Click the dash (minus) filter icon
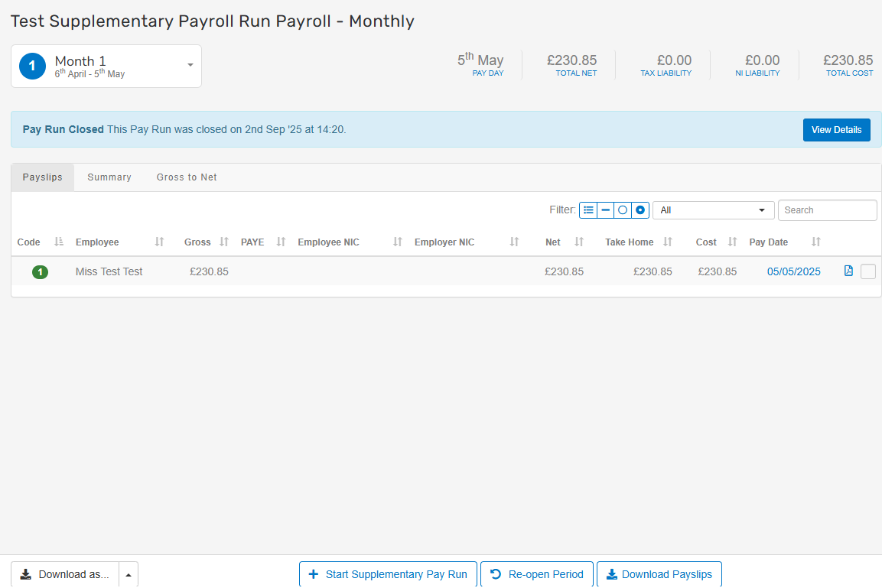Screen dimensions: 882x588 click(605, 210)
